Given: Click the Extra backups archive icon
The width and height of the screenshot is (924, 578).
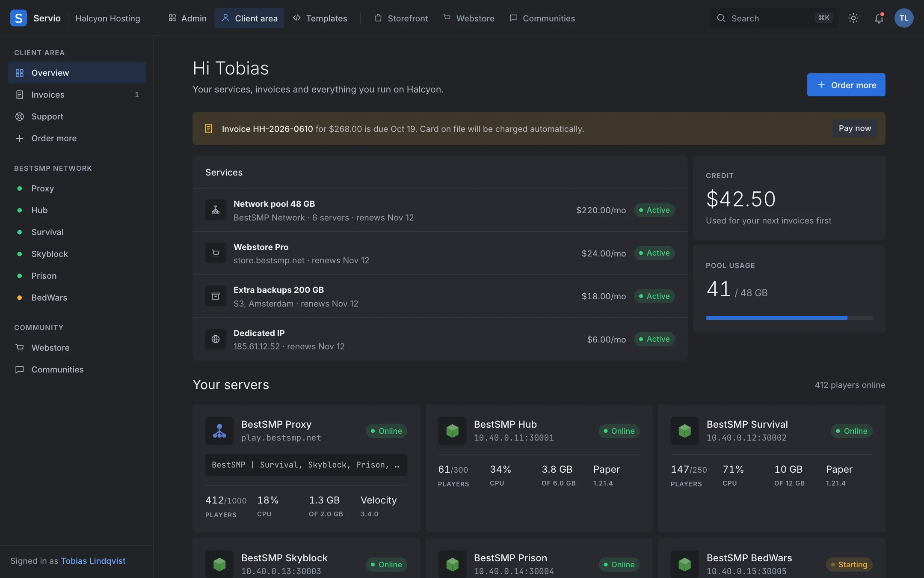Looking at the screenshot, I should click(x=216, y=296).
